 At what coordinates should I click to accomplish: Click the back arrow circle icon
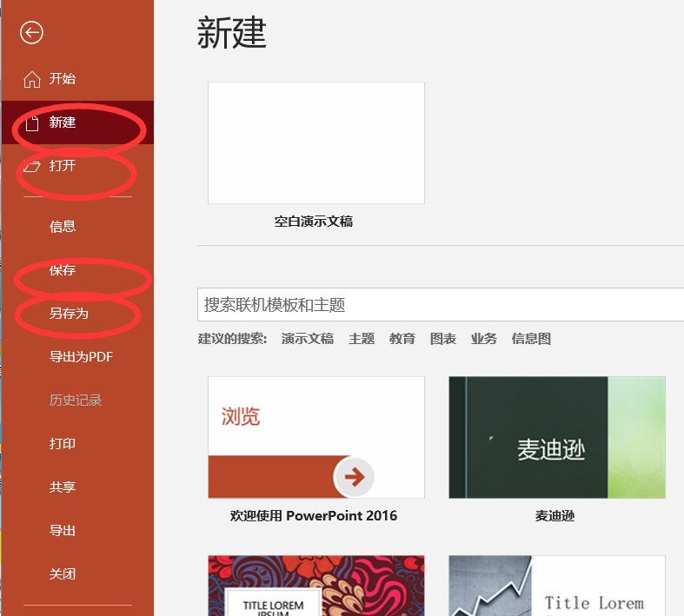pyautogui.click(x=31, y=33)
